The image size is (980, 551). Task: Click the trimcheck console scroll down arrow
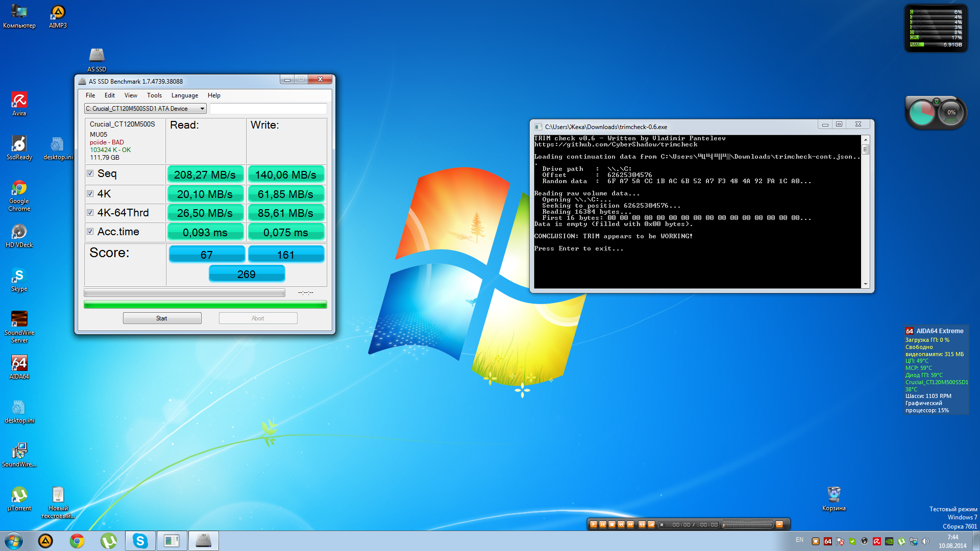pos(865,284)
